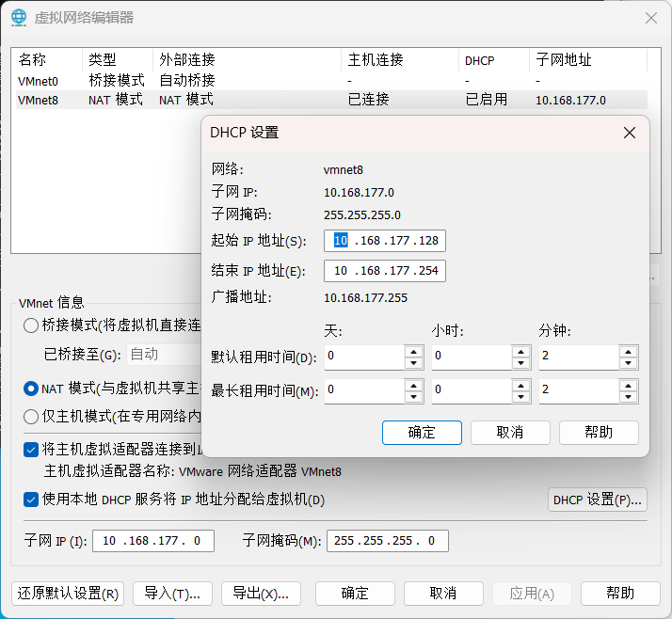The height and width of the screenshot is (619, 672).
Task: Click the 名称 column header
Action: click(x=47, y=60)
